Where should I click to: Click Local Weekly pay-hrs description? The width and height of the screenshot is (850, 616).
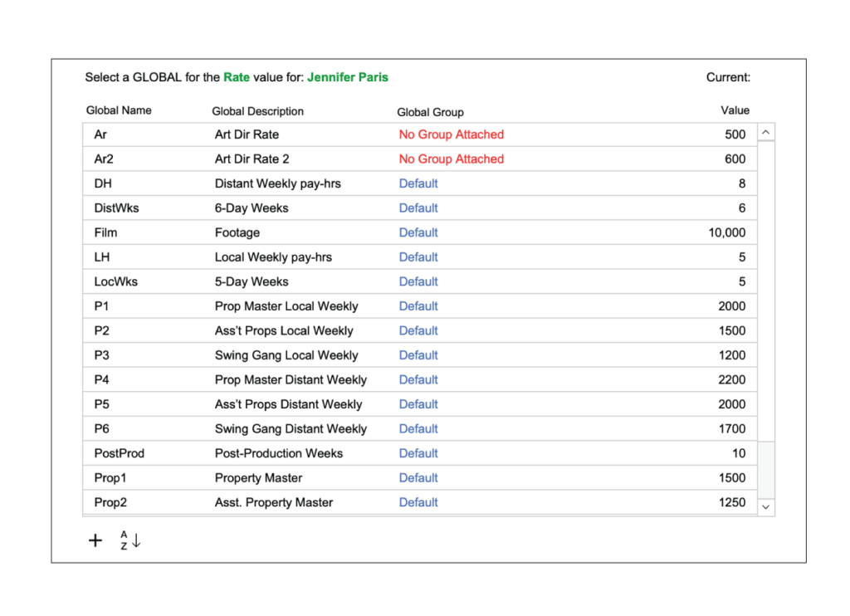click(x=273, y=257)
